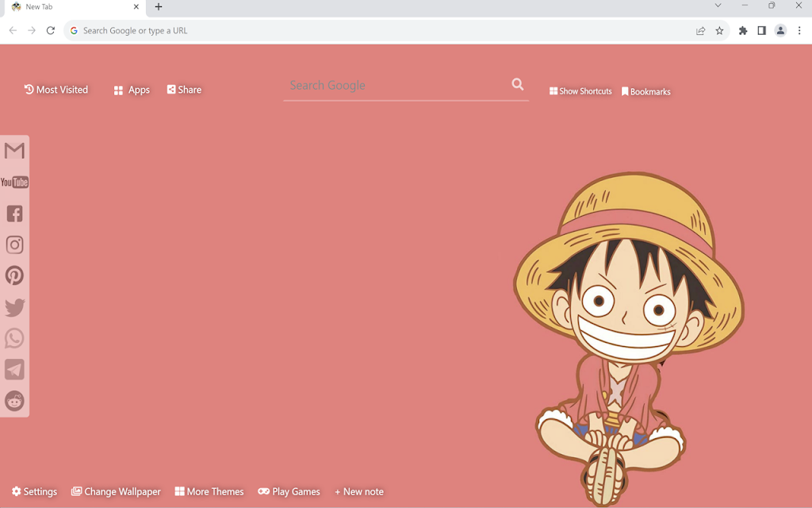Open the Apps menu
The image size is (812, 508).
[x=132, y=90]
